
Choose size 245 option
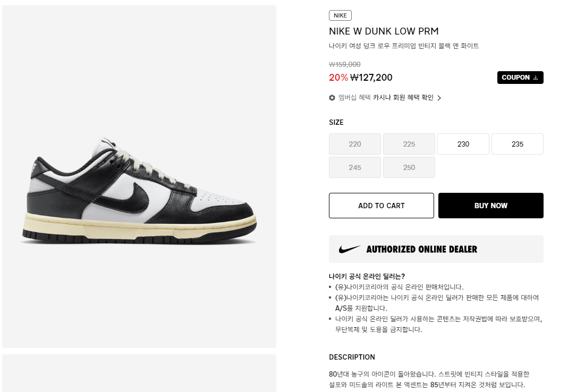354,167
